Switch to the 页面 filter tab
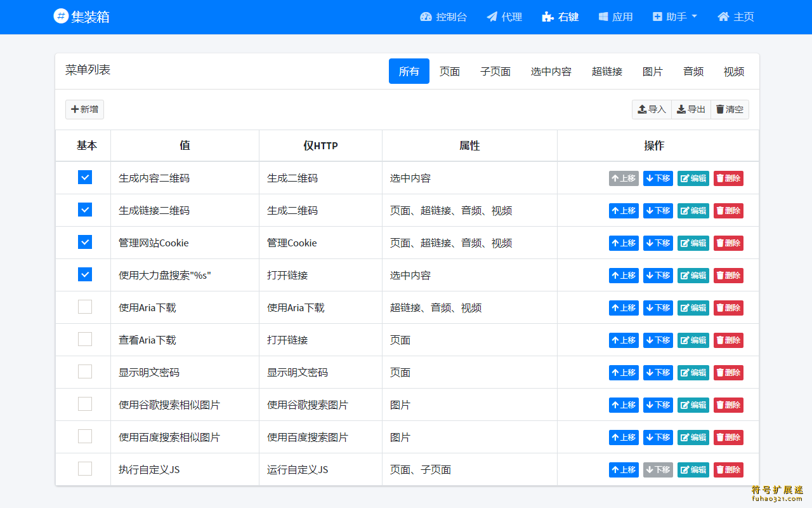The height and width of the screenshot is (508, 812). pos(450,71)
